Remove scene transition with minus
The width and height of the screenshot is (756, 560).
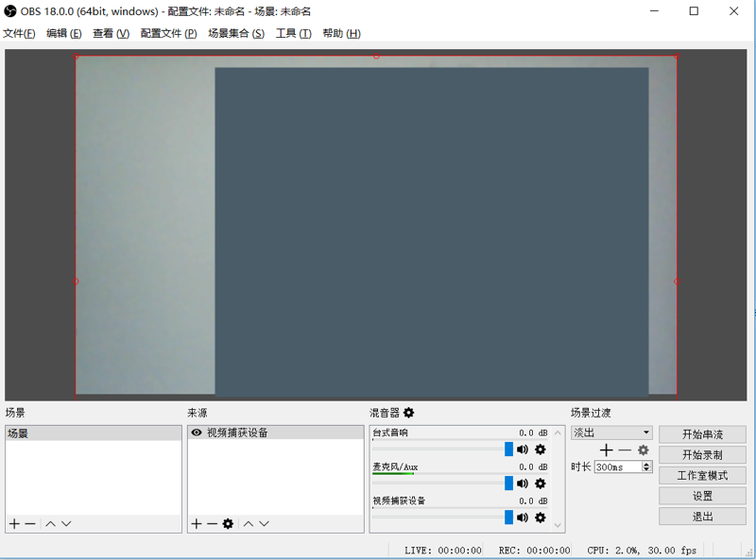coord(625,450)
